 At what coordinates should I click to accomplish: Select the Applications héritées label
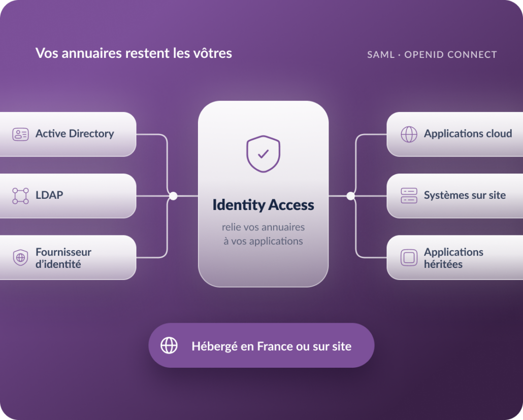tap(453, 258)
